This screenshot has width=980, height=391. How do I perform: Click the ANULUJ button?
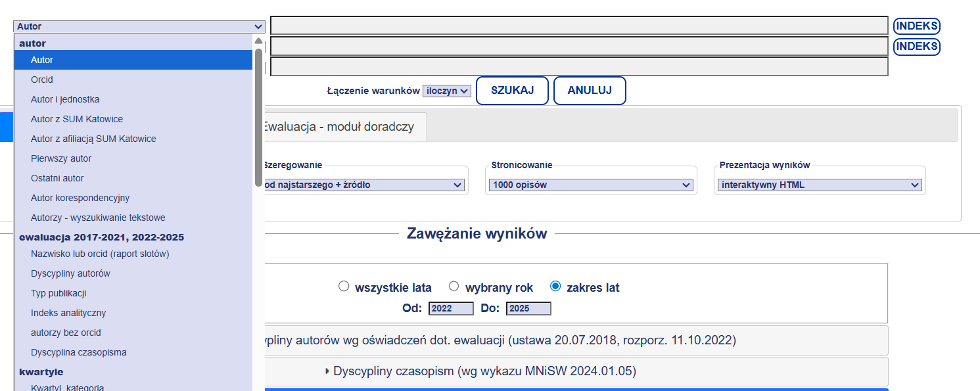(590, 90)
